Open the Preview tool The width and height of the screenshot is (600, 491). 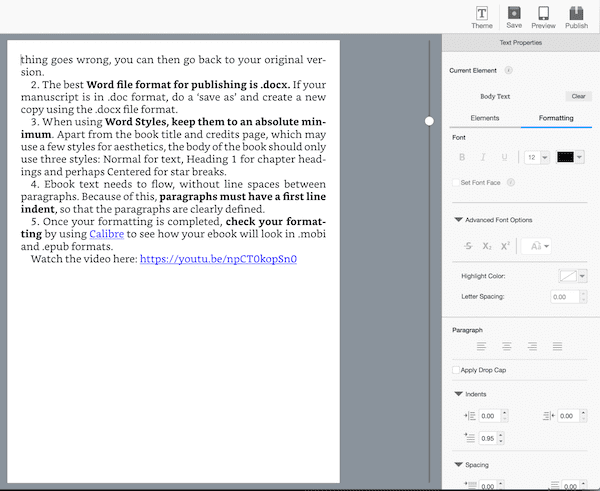(x=543, y=18)
